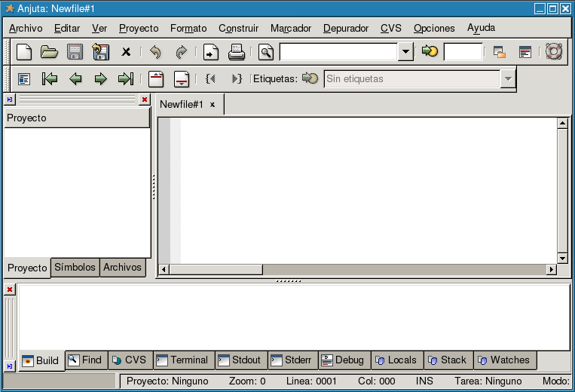Click in the go-to-line number field
The image size is (575, 392).
point(463,52)
